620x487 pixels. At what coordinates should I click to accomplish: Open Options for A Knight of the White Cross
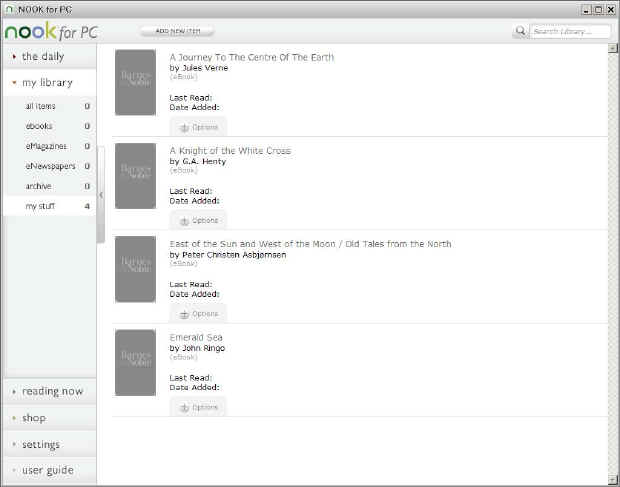click(x=198, y=220)
